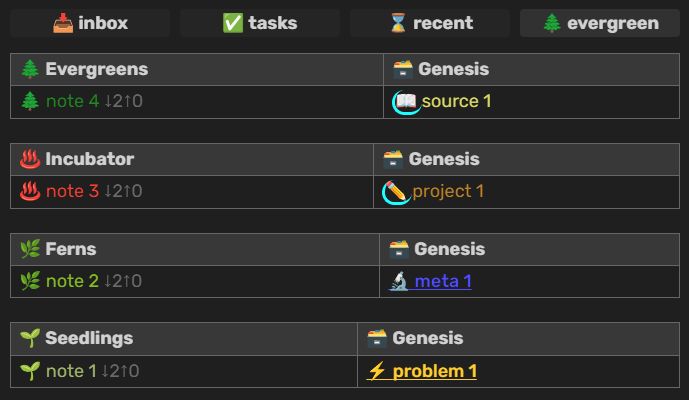689x400 pixels.
Task: Click the Incubator column header
Action: (89, 159)
